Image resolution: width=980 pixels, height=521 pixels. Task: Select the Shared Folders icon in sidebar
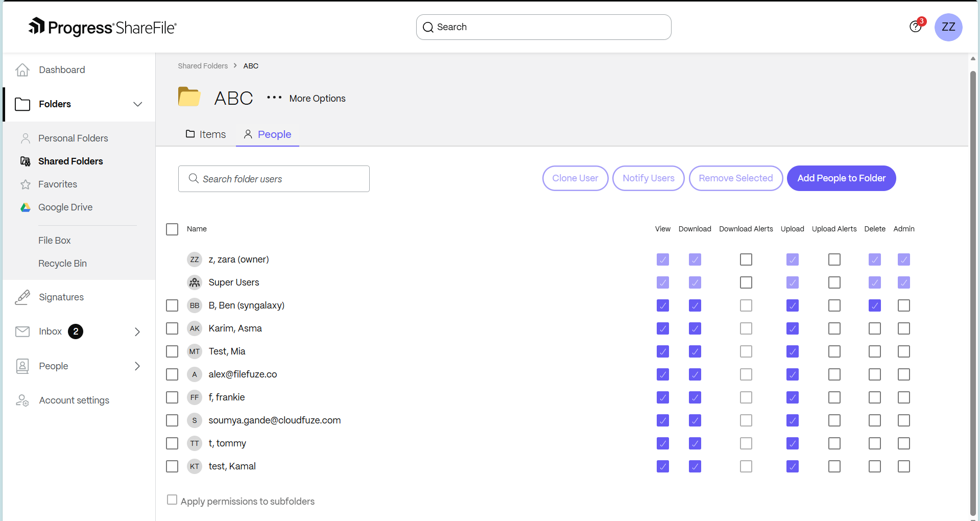[x=25, y=161]
